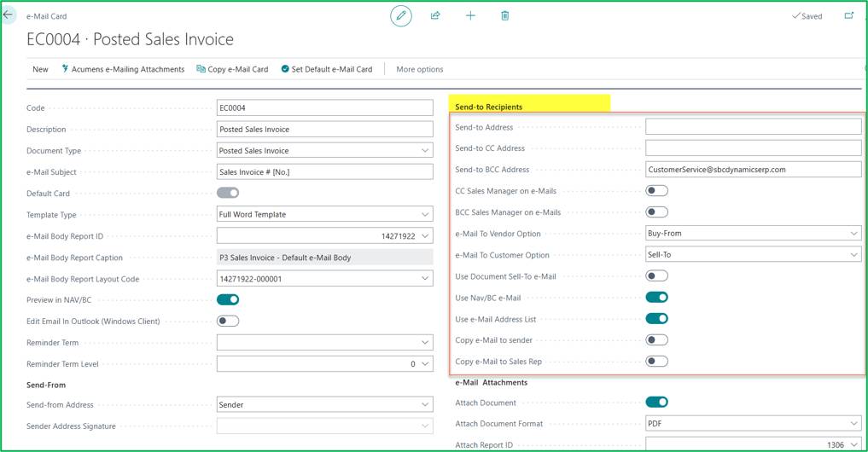This screenshot has width=868, height=452.
Task: Click the Send-to Recipients heading
Action: [x=488, y=107]
